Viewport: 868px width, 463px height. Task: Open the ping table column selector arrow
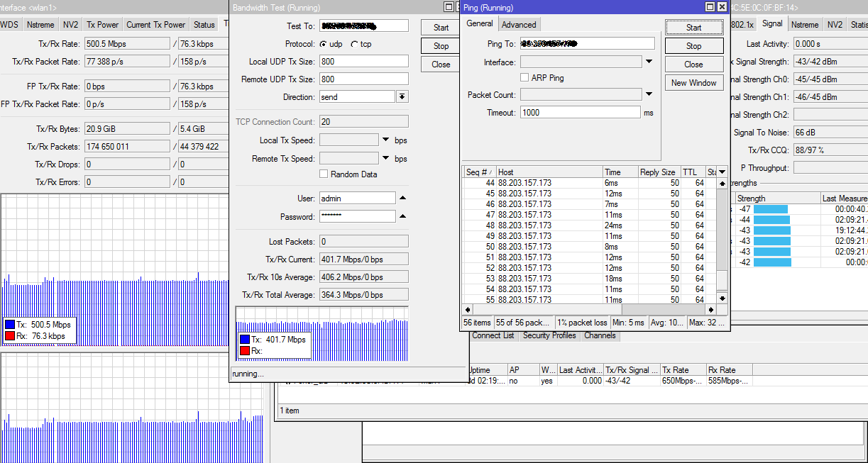coord(722,172)
